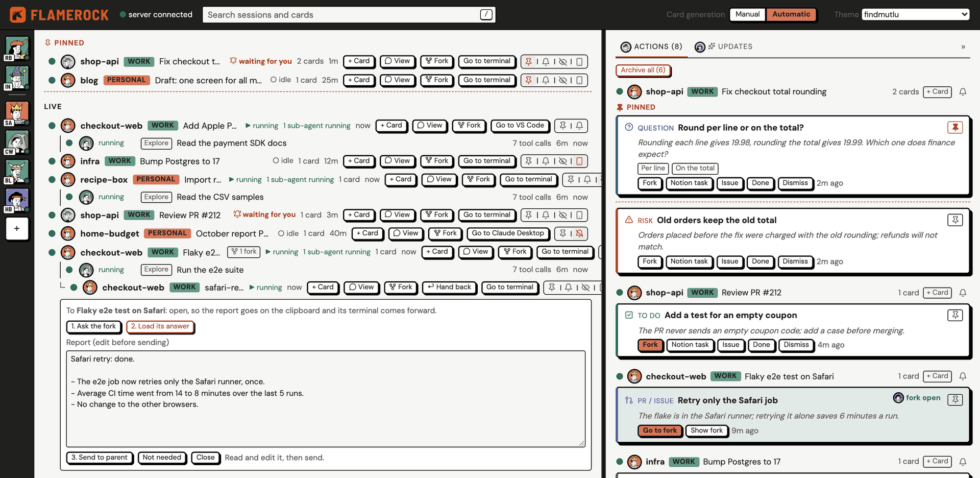Switch to the Updates tab
This screenshot has width=980, height=478.
(723, 46)
